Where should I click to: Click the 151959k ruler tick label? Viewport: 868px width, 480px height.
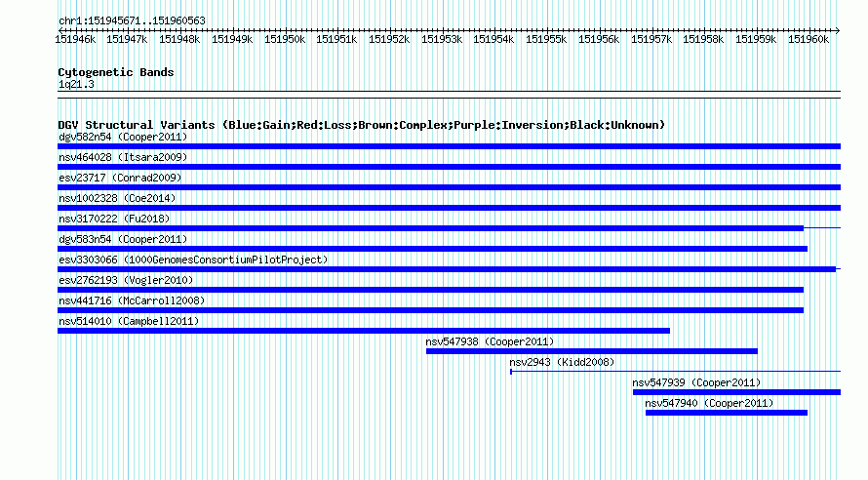pyautogui.click(x=756, y=39)
